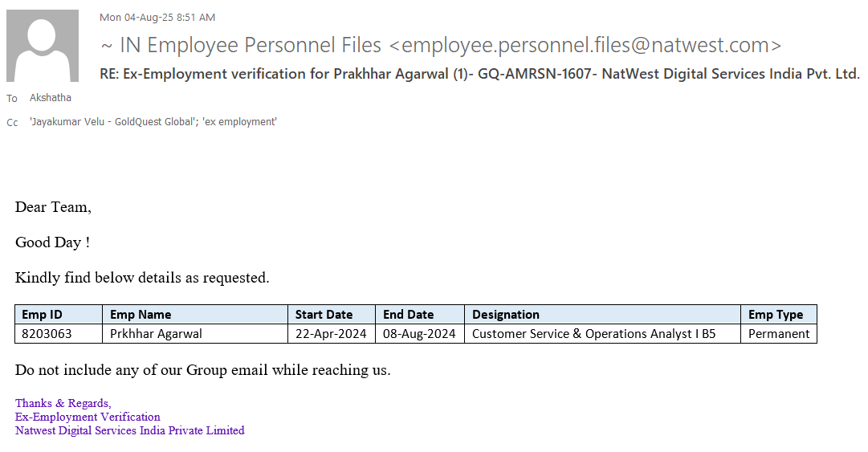Click the Permanent employee type cell
The height and width of the screenshot is (452, 868).
click(779, 334)
